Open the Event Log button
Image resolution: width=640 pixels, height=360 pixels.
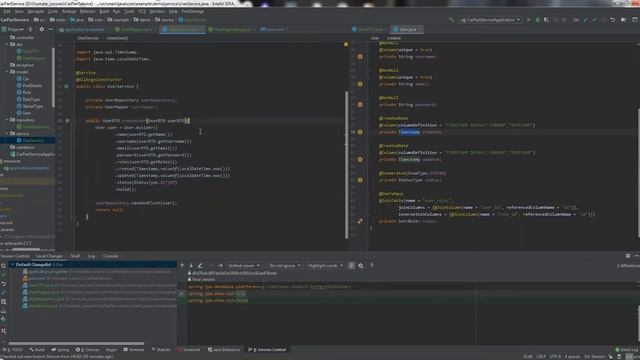(x=627, y=350)
